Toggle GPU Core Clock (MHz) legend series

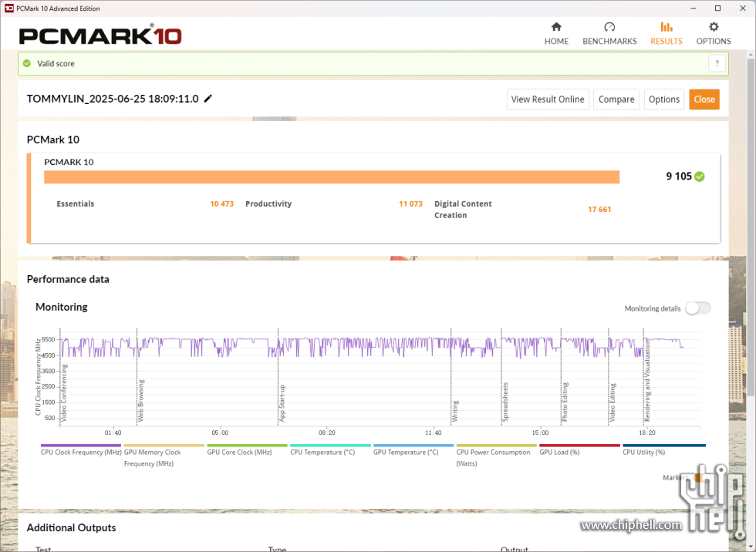[247, 451]
